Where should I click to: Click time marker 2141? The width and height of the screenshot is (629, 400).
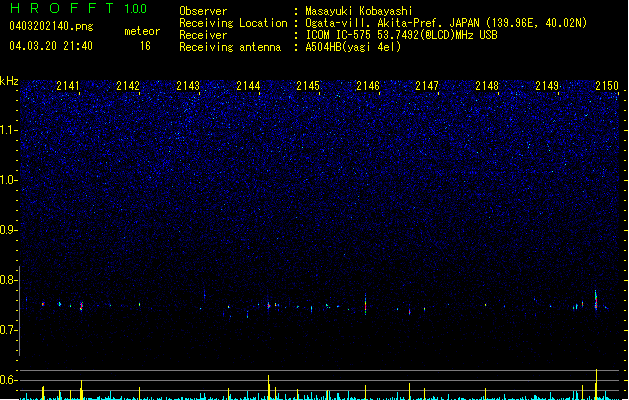pyautogui.click(x=68, y=85)
